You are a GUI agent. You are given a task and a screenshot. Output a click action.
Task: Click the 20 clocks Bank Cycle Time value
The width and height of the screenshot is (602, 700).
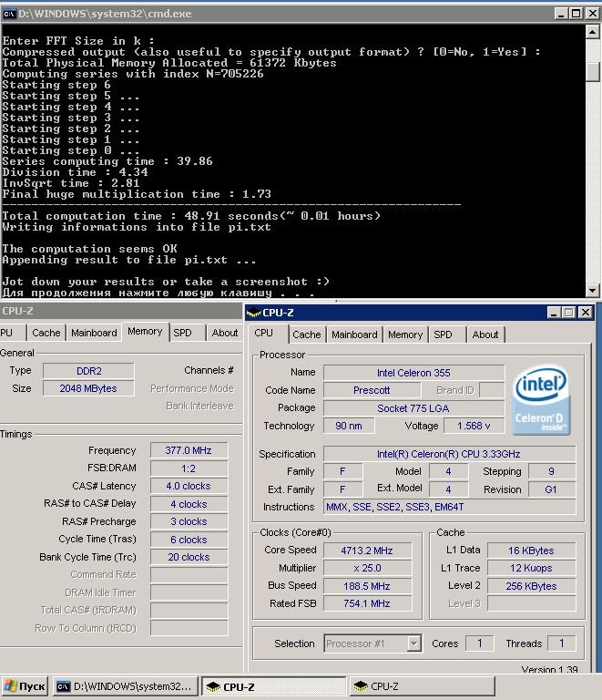pyautogui.click(x=189, y=557)
